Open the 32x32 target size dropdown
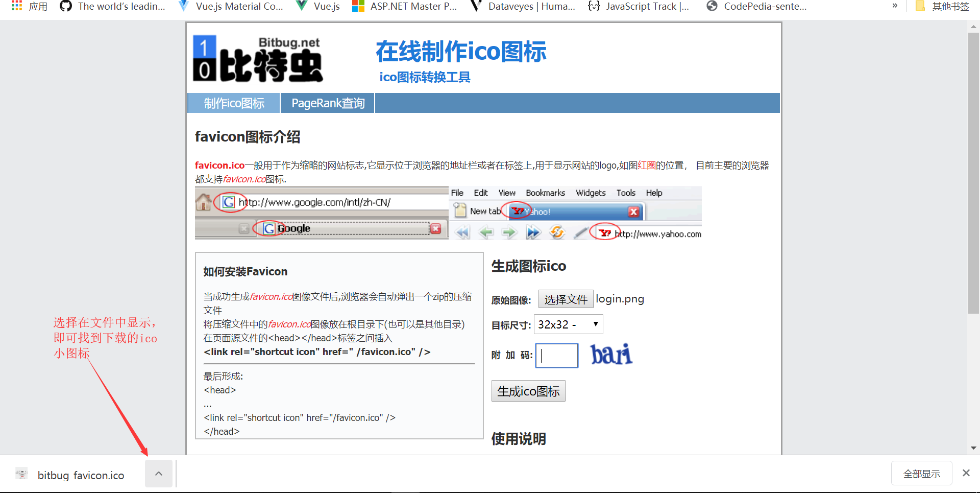Image resolution: width=980 pixels, height=493 pixels. click(568, 324)
